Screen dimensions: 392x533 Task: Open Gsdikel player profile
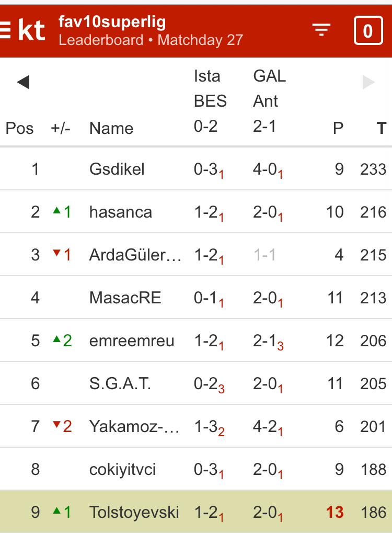pyautogui.click(x=117, y=169)
